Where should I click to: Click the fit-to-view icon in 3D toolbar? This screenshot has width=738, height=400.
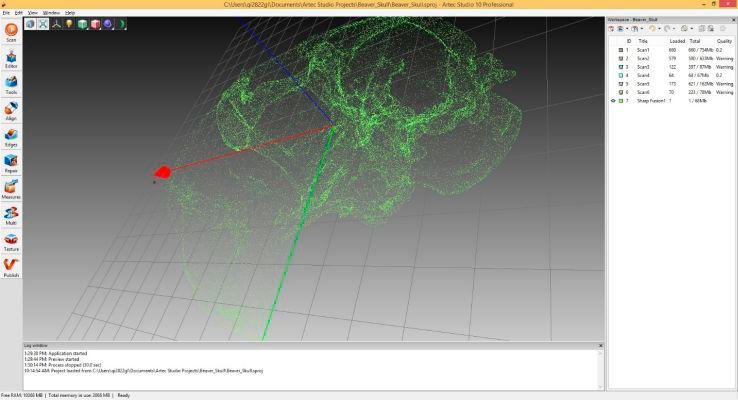click(x=43, y=24)
